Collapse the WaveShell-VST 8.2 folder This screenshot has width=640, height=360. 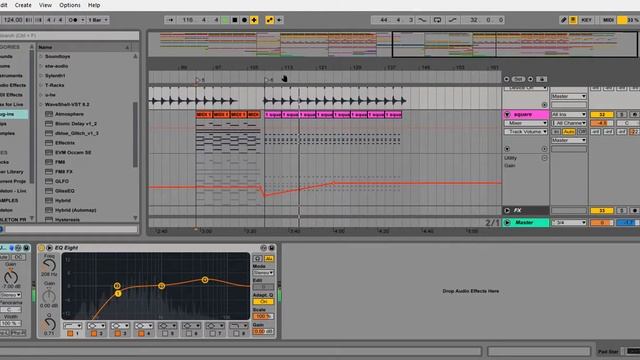coord(41,104)
